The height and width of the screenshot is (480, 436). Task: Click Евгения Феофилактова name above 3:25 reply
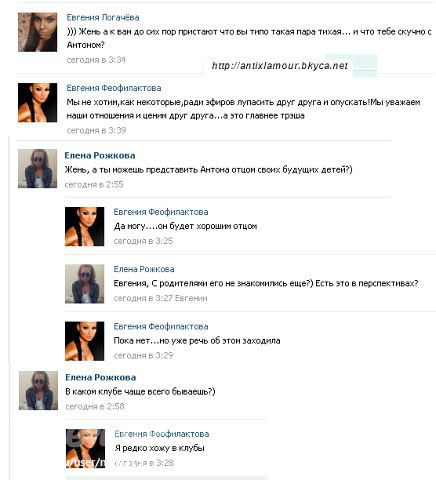coord(161,212)
